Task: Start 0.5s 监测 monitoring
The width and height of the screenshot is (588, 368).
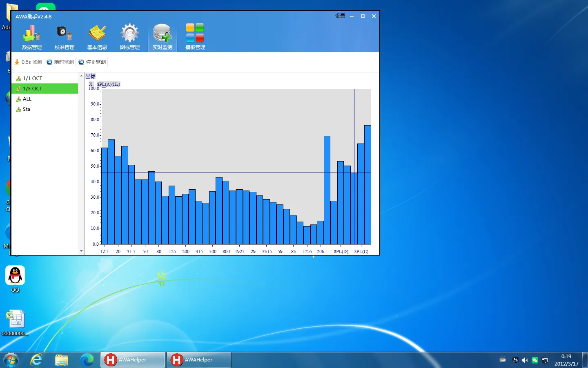Action: (28, 62)
